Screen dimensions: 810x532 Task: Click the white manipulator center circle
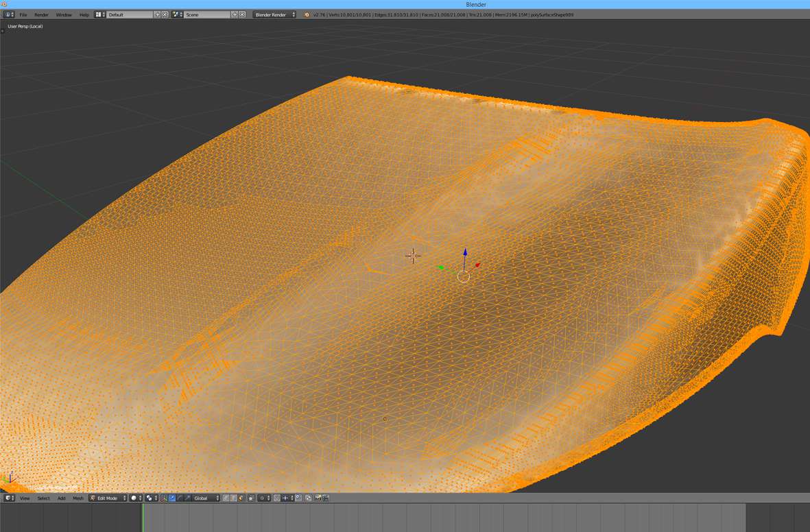464,277
